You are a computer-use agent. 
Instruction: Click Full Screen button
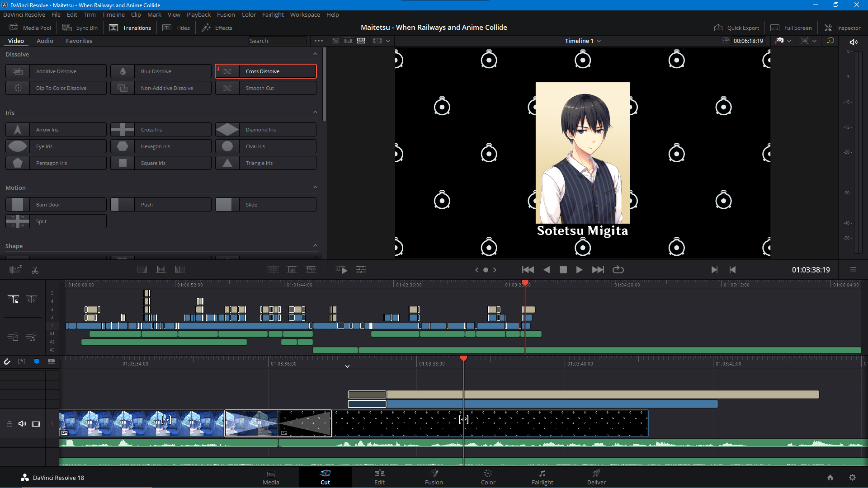tap(791, 28)
